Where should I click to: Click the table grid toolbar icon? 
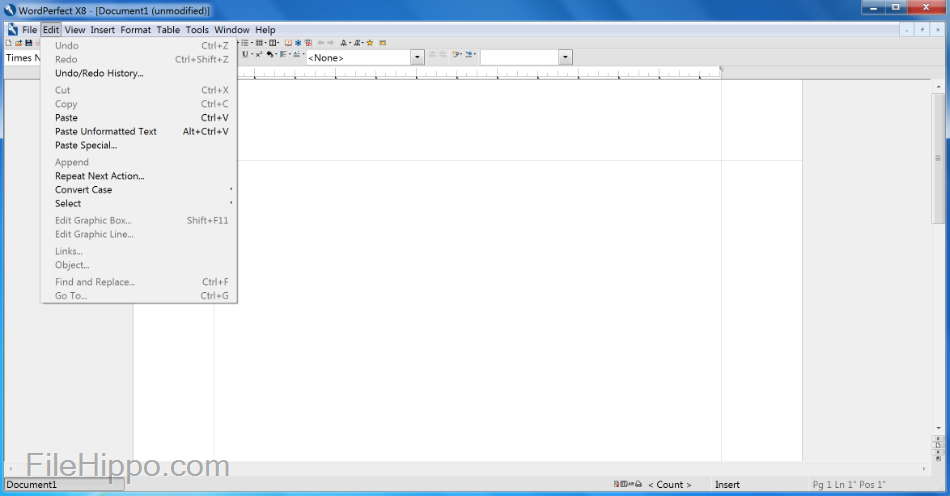(259, 43)
